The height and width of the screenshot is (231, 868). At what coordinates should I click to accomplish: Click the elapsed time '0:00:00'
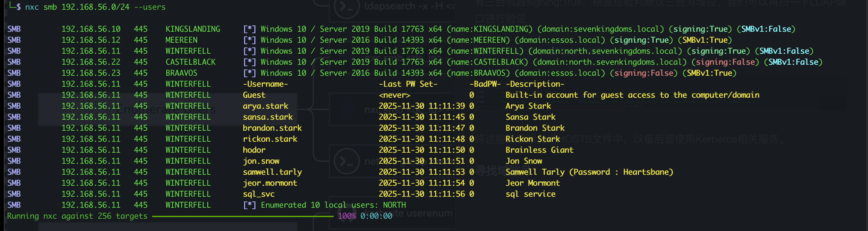[376, 216]
